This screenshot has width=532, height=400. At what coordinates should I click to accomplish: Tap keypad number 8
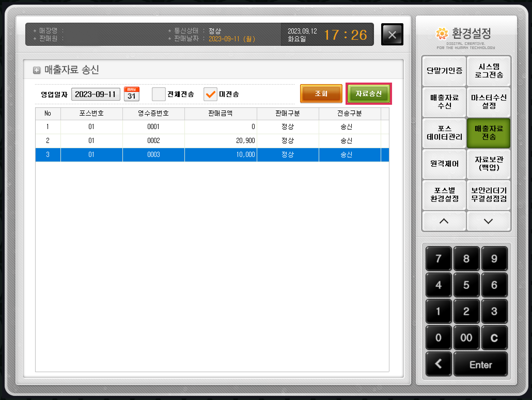coord(466,258)
